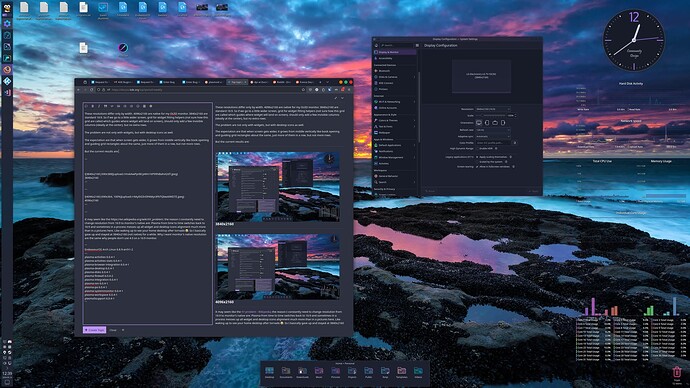
Task: Click the browser address bar
Action: click(x=202, y=90)
